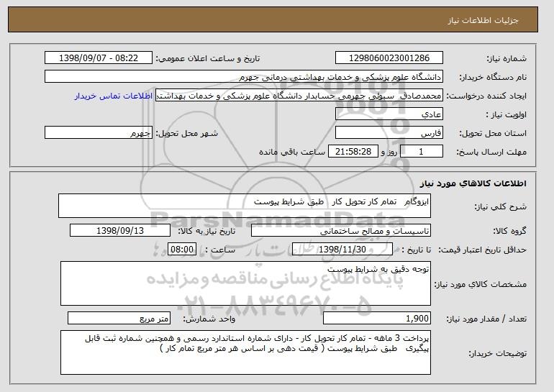Click the public announcement date field 1398/09/07 - 08:22

(99, 58)
